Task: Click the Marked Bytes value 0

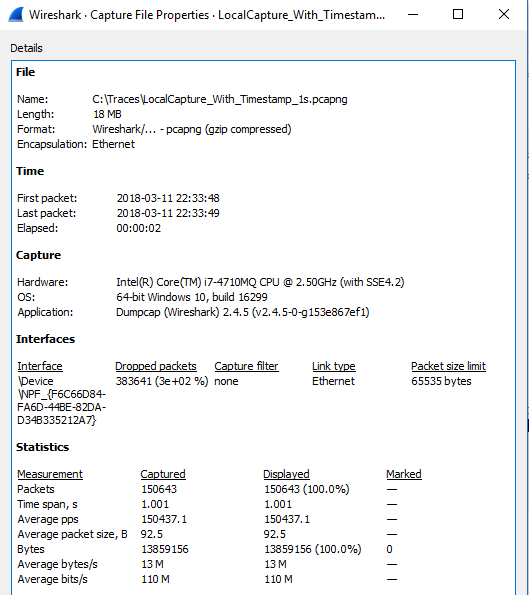Action: (x=389, y=549)
